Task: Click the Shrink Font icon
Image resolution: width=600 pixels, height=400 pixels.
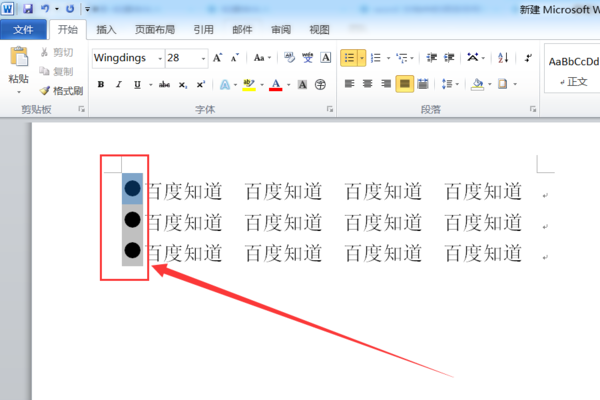Action: tap(235, 58)
